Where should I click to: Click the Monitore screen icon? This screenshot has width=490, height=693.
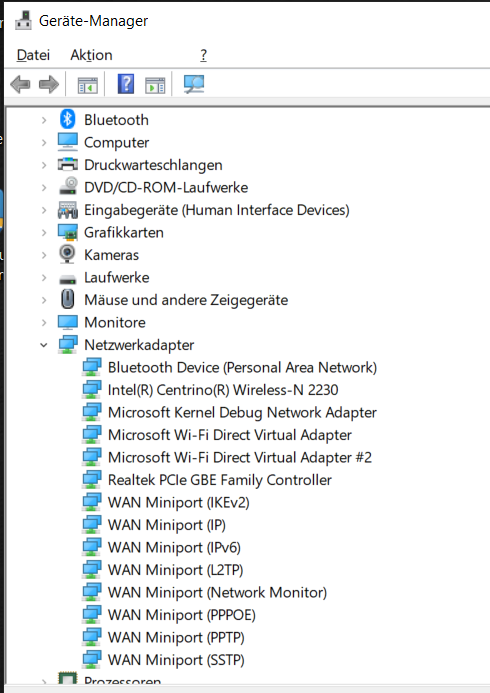tap(68, 322)
